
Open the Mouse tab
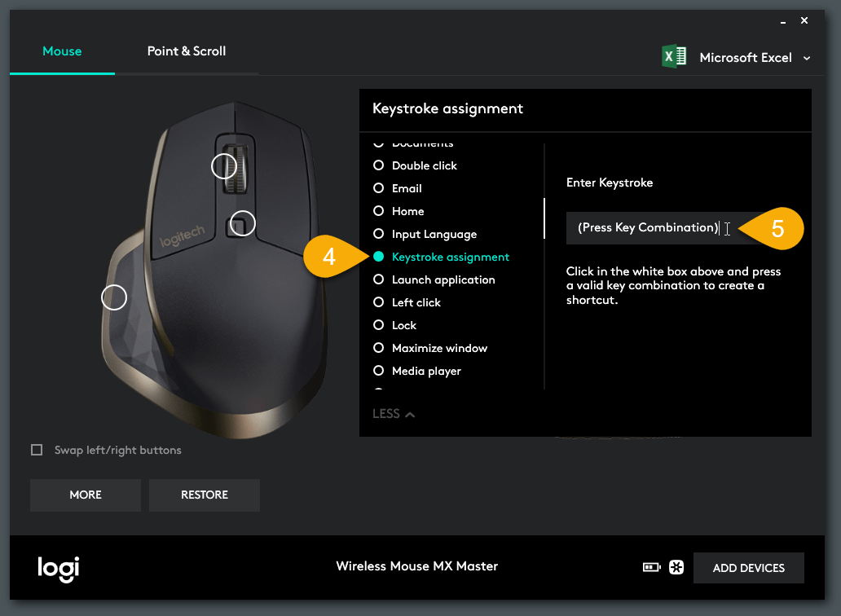tap(62, 51)
